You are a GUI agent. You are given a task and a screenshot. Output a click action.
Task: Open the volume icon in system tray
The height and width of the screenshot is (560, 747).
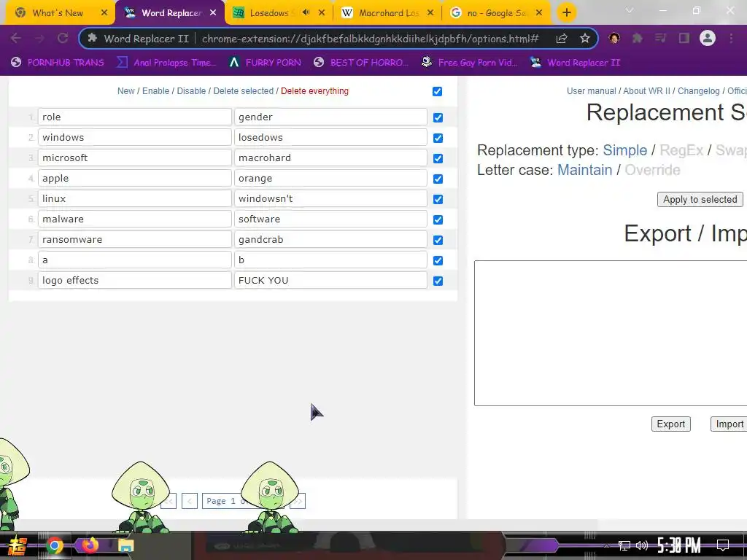tap(642, 545)
